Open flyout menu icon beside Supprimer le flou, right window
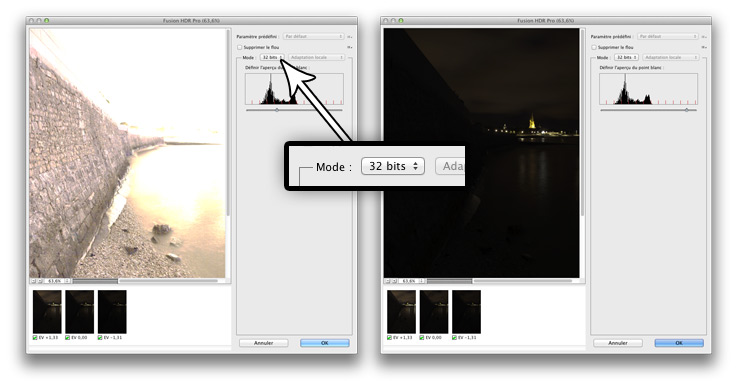The height and width of the screenshot is (381, 740). click(x=704, y=47)
